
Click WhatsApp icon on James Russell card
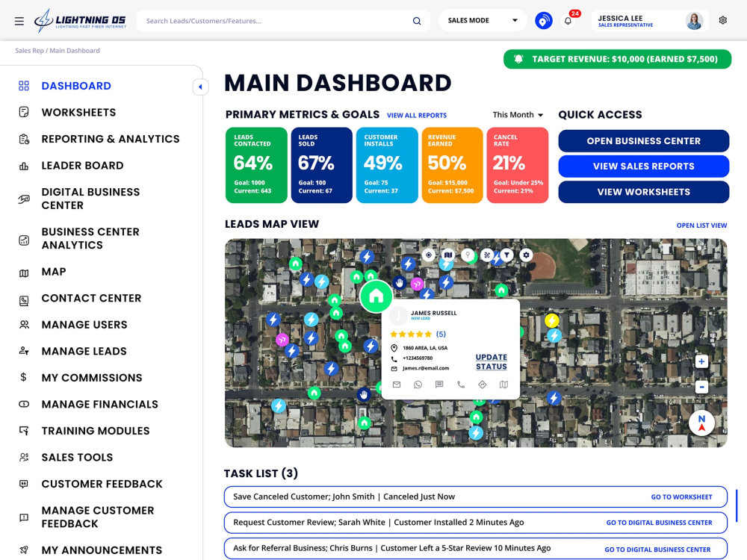tap(418, 385)
